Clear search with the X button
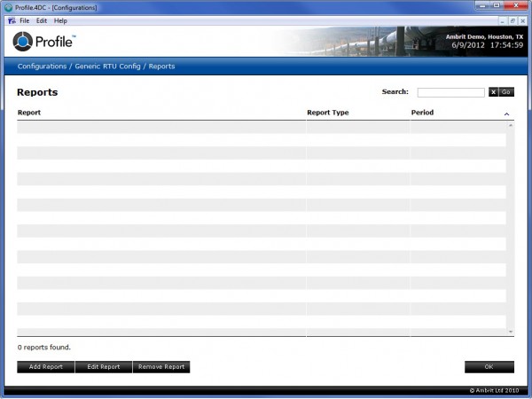532x399 pixels. [493, 92]
